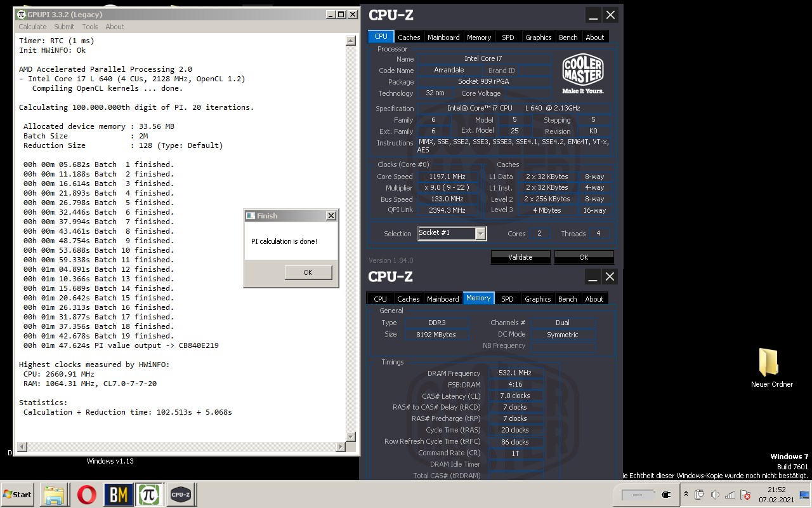Open the SPD tab in the lower CPU-Z window
The width and height of the screenshot is (812, 508).
click(507, 299)
